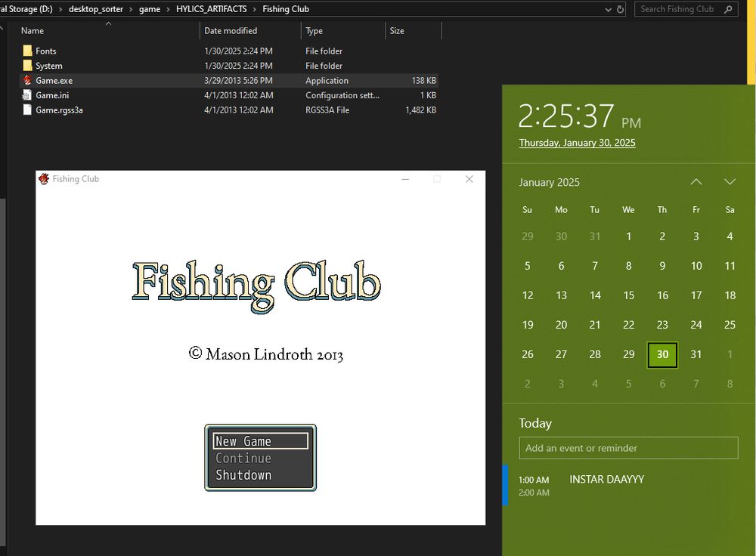Select the Fonts folder icon
The height and width of the screenshot is (556, 756).
point(27,51)
